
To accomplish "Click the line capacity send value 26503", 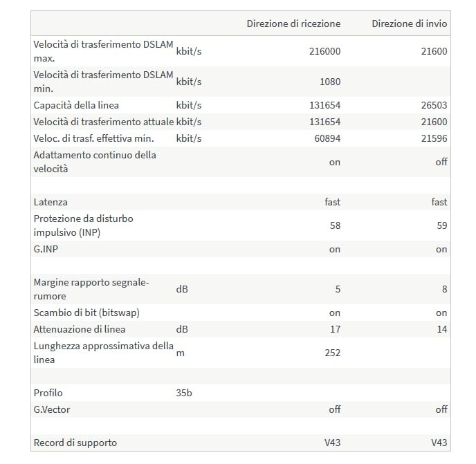I will (433, 105).
